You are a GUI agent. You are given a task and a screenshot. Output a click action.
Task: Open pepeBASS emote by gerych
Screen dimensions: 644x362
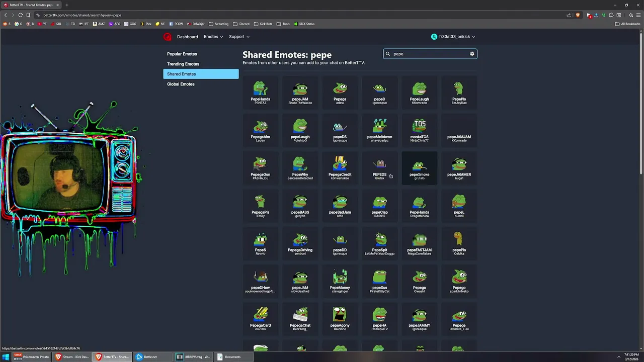pos(300,205)
